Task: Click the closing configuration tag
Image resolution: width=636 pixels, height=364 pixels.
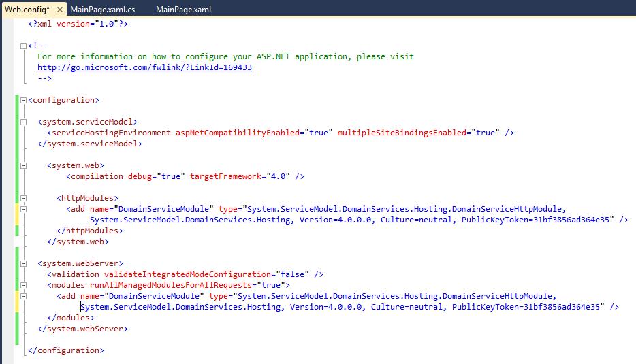Action: (66, 350)
